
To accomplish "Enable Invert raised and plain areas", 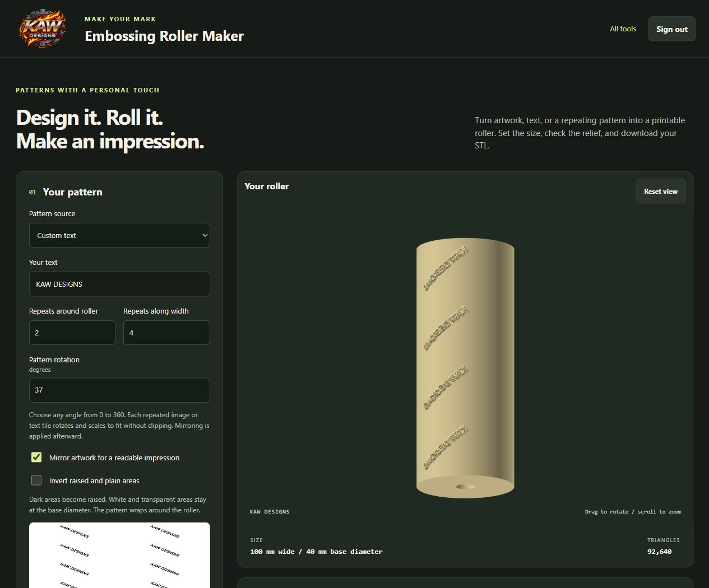I will [x=36, y=480].
